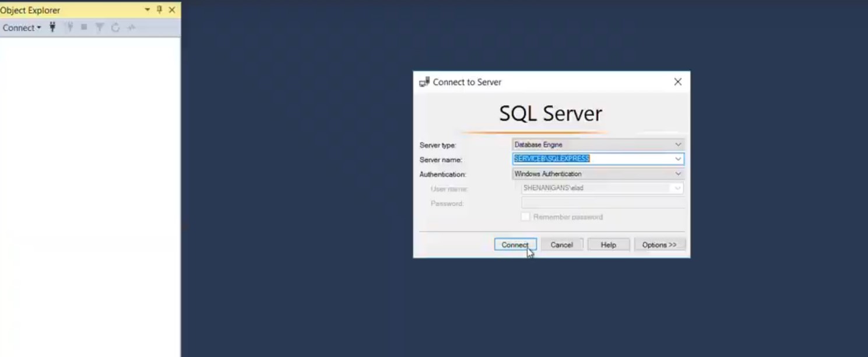Click the Server type label
Screen dimensions: 868x357
pyautogui.click(x=438, y=145)
